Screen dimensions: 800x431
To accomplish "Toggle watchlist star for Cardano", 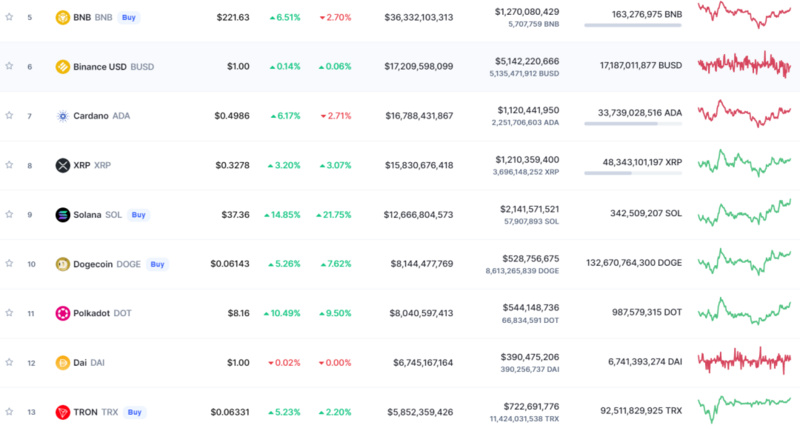I will pos(9,115).
